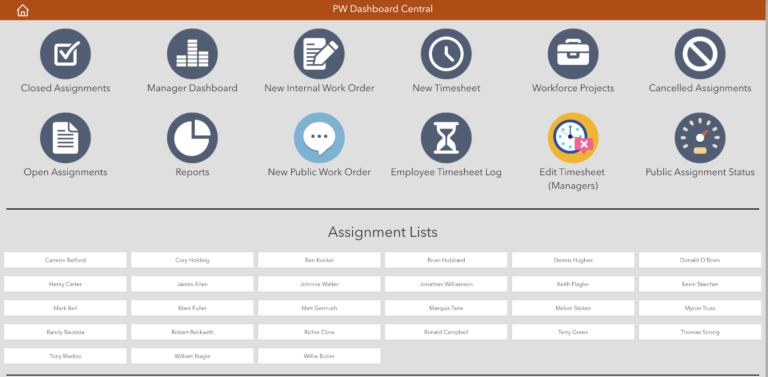Open Reports pie chart icon
Screen dimensions: 768x377
click(x=192, y=138)
